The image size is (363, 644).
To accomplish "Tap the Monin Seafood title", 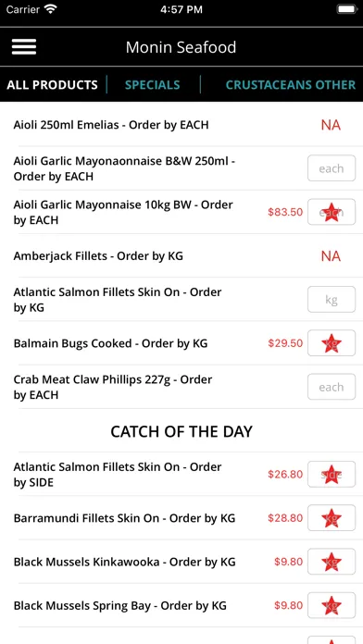I will tap(181, 47).
